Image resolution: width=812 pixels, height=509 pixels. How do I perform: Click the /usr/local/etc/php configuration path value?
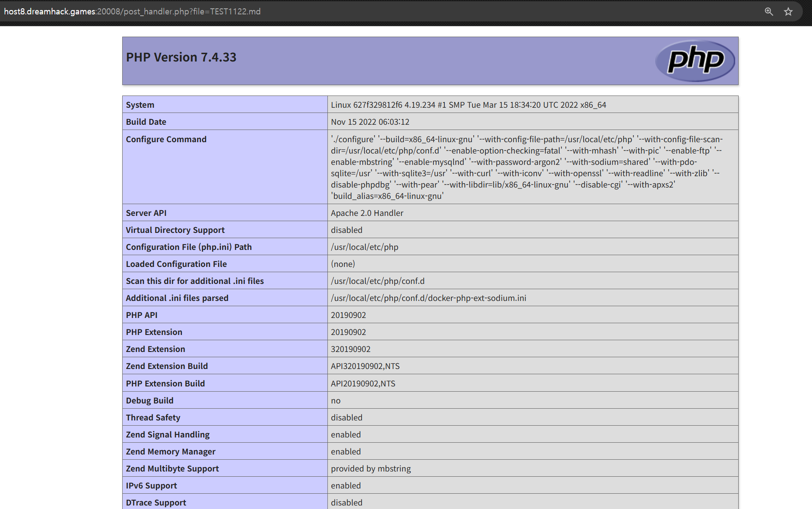pyautogui.click(x=364, y=247)
